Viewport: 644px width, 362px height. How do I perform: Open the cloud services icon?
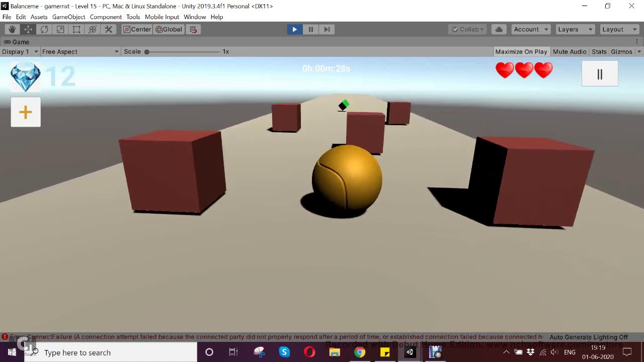(x=499, y=29)
